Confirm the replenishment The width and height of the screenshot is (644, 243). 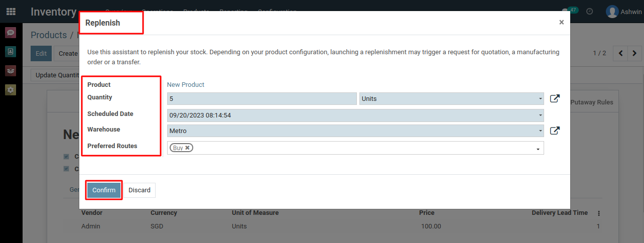point(104,190)
